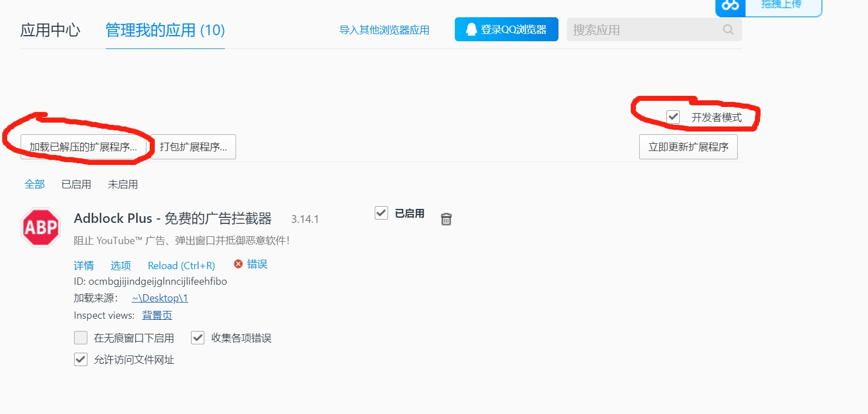Filter by 已启用 extensions
This screenshot has width=868, height=414.
76,184
